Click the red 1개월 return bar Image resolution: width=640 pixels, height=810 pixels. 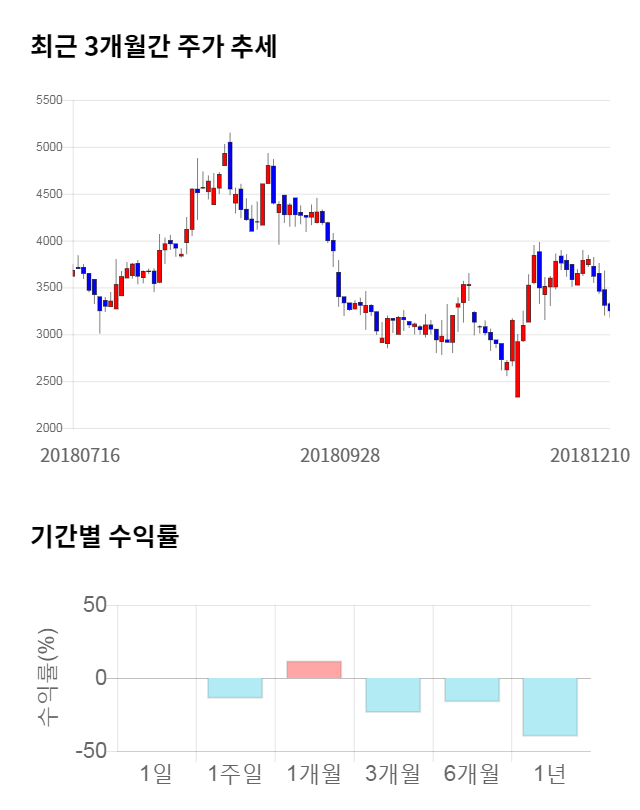(314, 669)
